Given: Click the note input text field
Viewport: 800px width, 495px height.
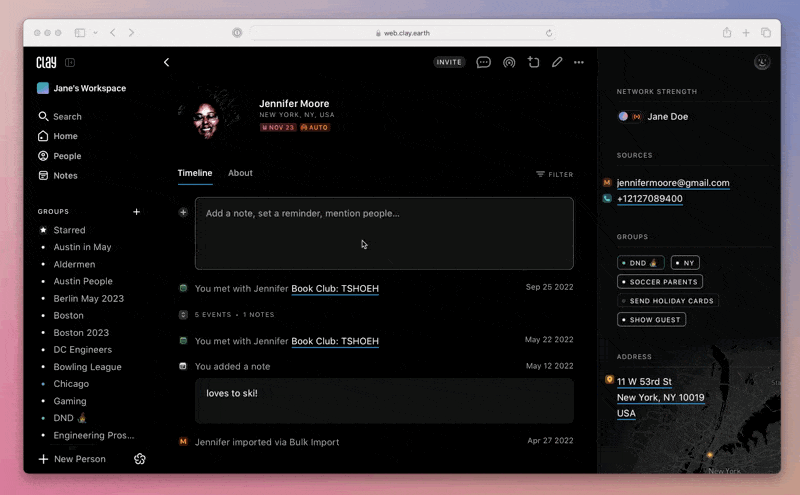Looking at the screenshot, I should pos(384,233).
